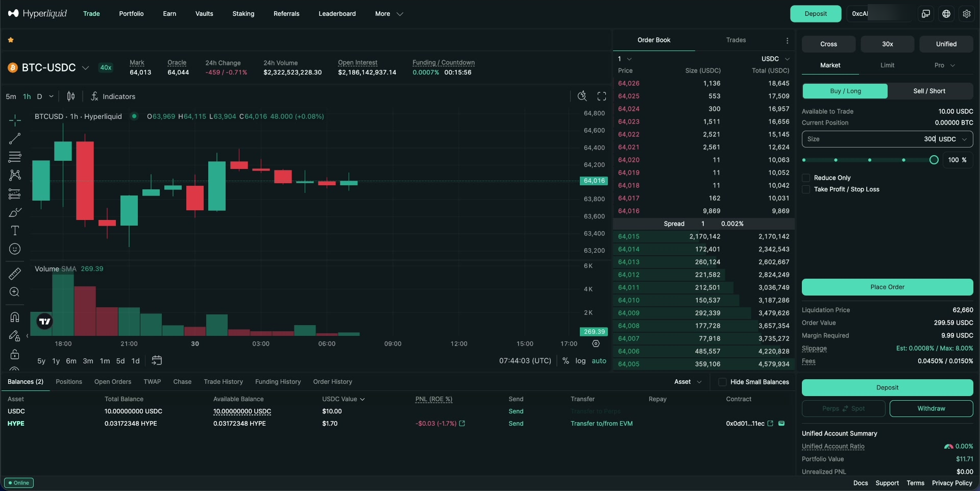Open the emoji icons tool
The width and height of the screenshot is (980, 491).
pyautogui.click(x=15, y=249)
